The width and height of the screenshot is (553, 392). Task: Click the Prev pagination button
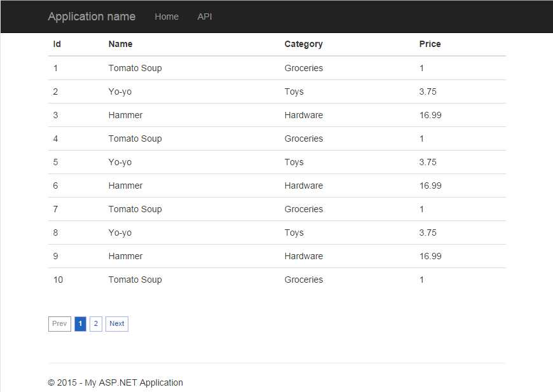[x=60, y=324]
